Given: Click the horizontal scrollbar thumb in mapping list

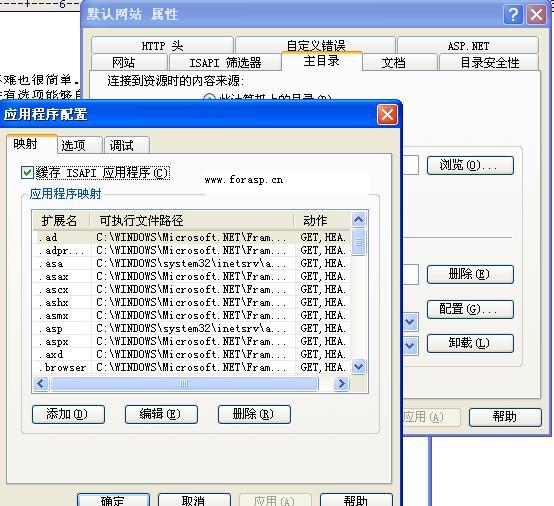Looking at the screenshot, I should [184, 384].
